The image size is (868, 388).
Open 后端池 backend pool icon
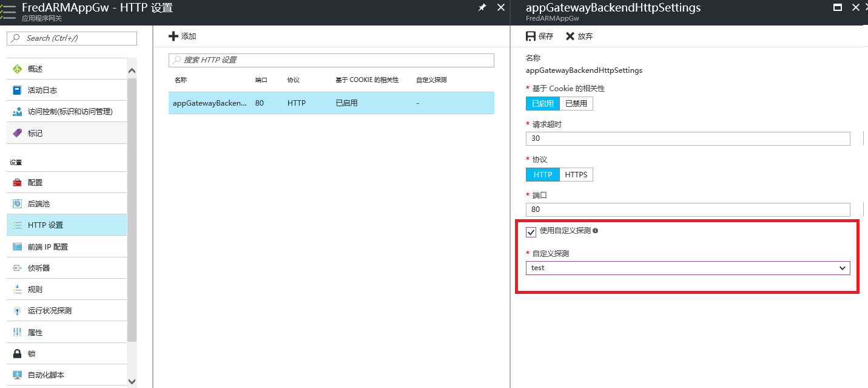click(17, 204)
